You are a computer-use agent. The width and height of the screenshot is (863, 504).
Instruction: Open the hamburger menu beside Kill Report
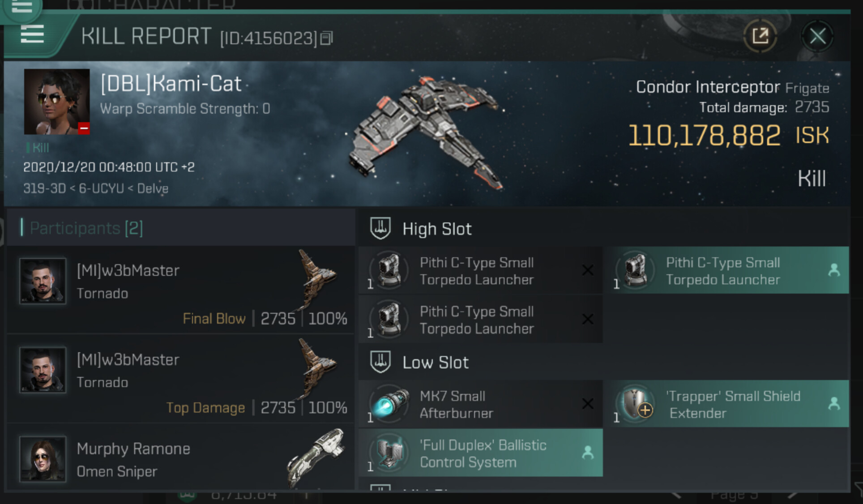32,34
